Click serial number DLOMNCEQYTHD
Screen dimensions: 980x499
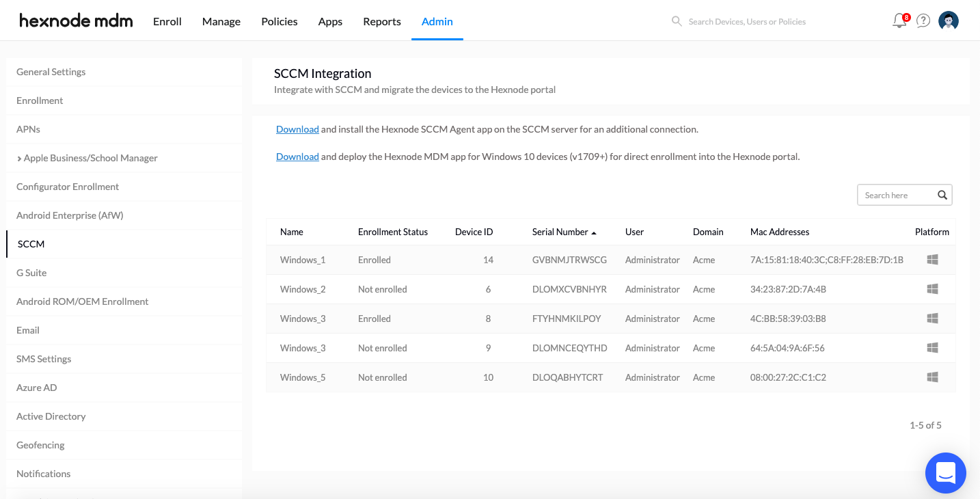tap(570, 348)
